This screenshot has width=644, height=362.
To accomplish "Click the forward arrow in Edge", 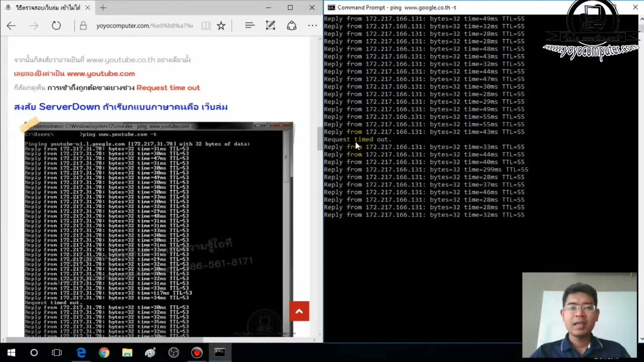I will pyautogui.click(x=34, y=26).
